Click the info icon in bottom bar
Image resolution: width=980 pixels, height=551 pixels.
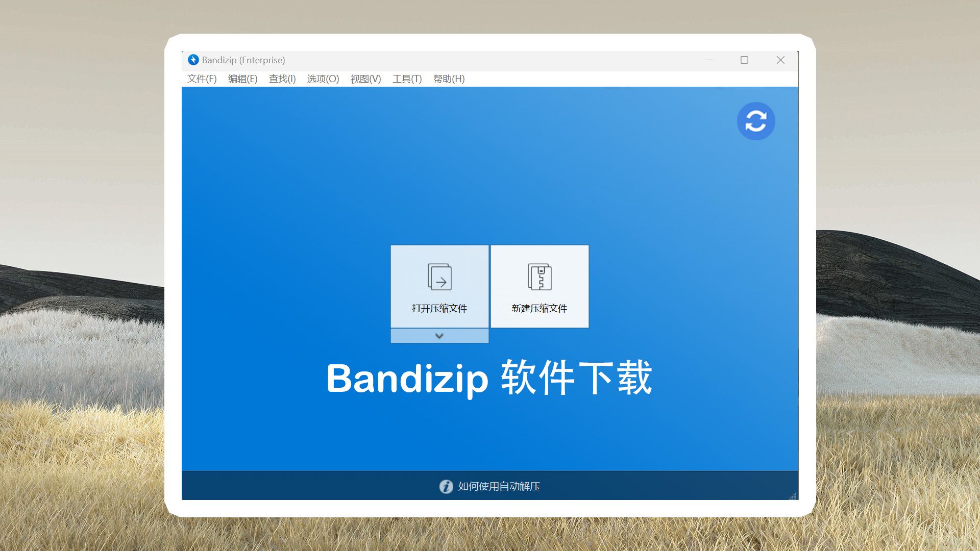446,486
